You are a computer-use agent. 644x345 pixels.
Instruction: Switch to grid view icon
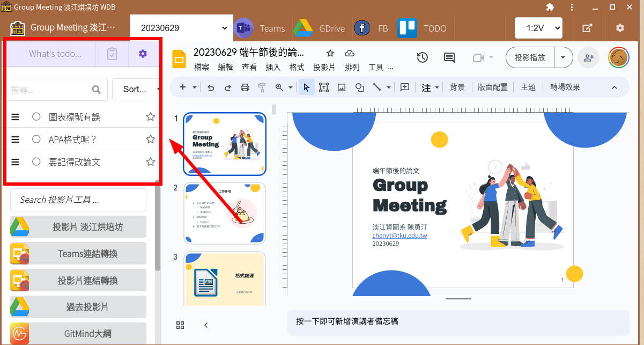[x=180, y=325]
